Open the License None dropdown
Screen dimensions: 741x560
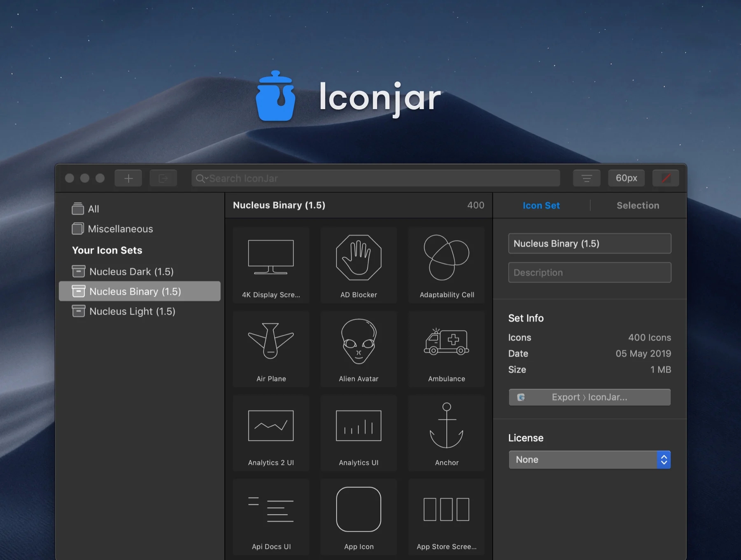point(590,460)
